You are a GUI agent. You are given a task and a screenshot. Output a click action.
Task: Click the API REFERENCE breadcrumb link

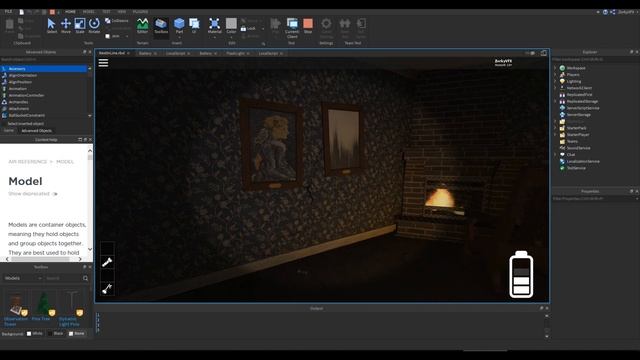click(x=28, y=162)
